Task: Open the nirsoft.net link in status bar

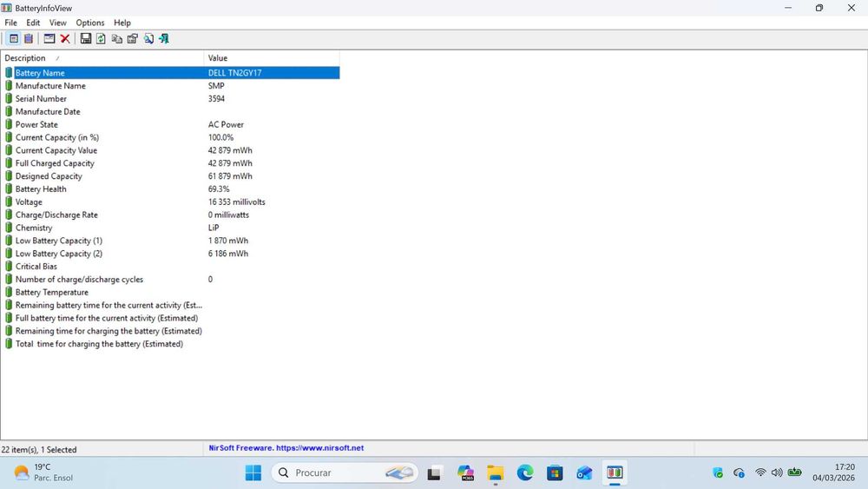Action: click(320, 448)
